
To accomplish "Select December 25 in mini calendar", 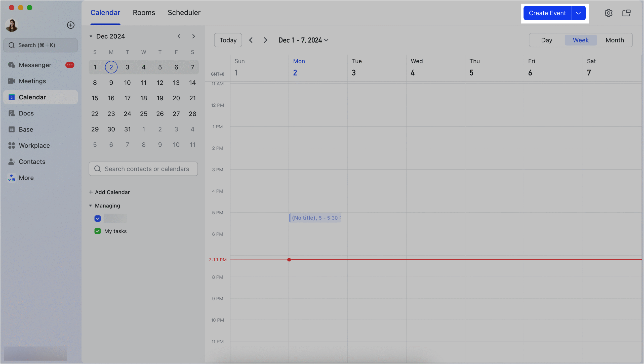I will click(144, 114).
